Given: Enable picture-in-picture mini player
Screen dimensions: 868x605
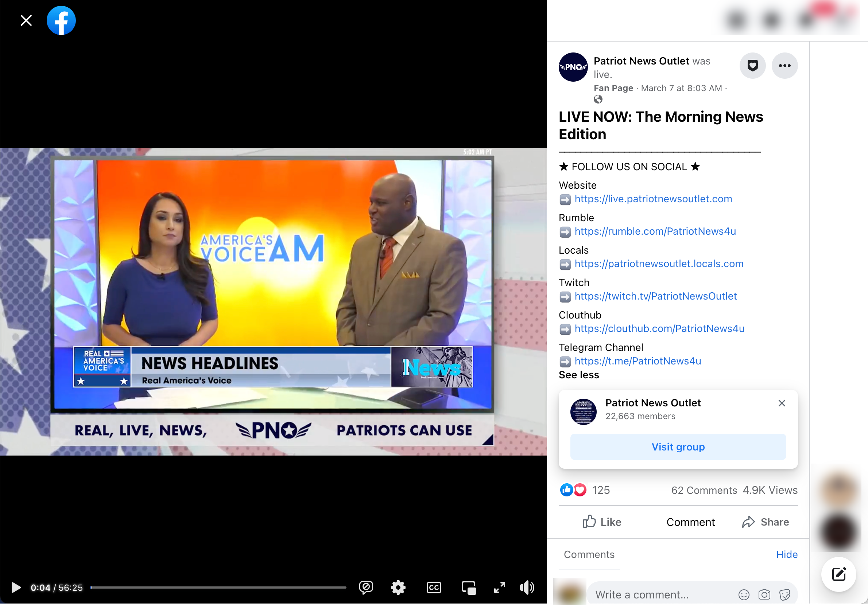Looking at the screenshot, I should pyautogui.click(x=469, y=588).
